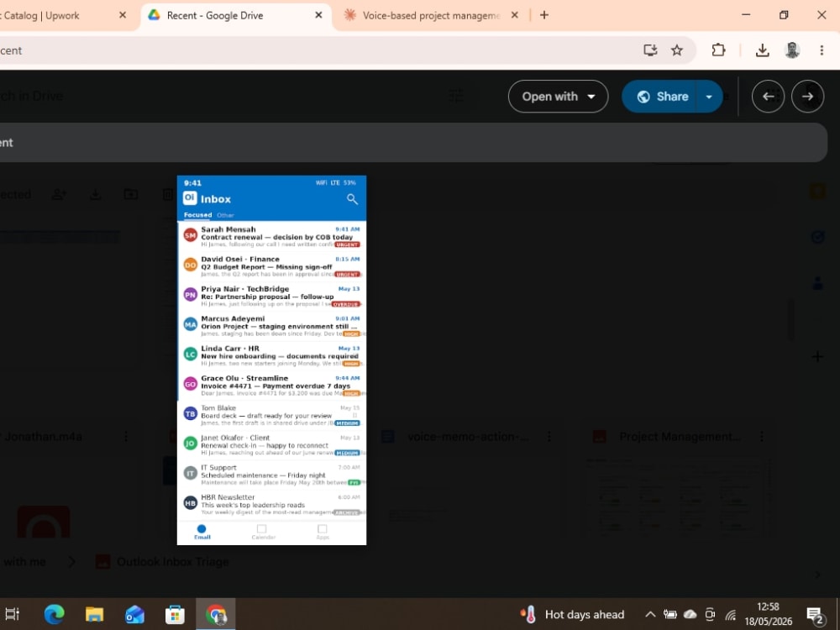Click the Marcus Adeyemi Orion Project email
The height and width of the screenshot is (630, 840).
[x=271, y=326]
